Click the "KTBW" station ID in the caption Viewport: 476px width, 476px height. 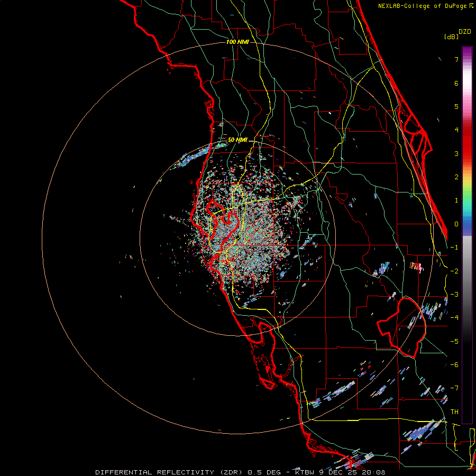pos(305,472)
